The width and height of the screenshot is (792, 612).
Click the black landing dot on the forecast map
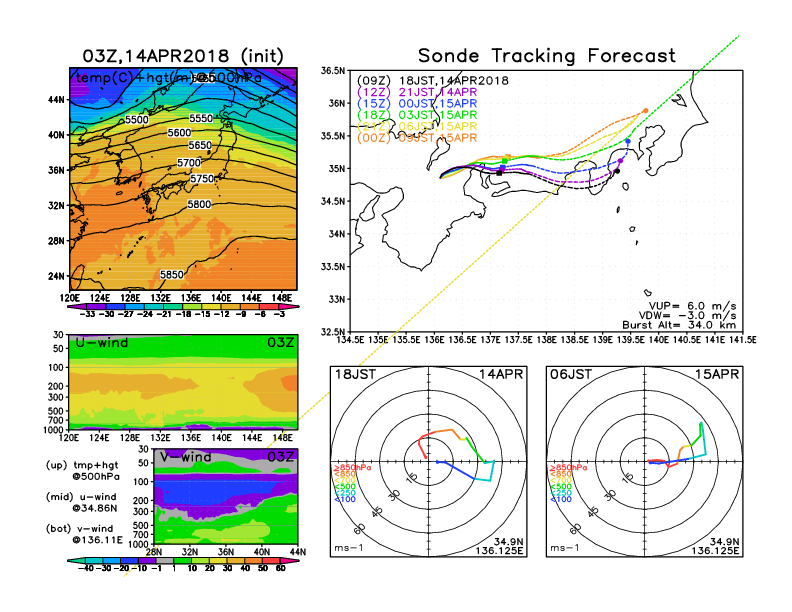617,171
